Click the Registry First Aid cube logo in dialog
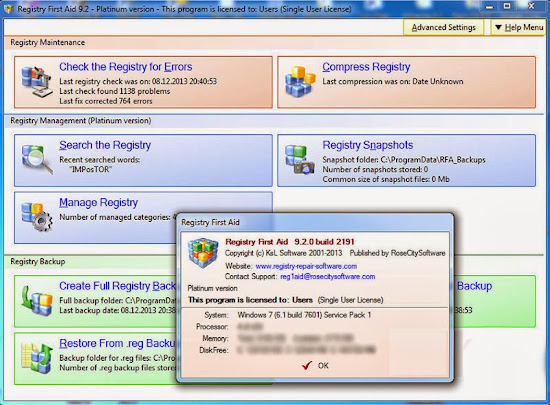550x405 pixels. click(203, 253)
